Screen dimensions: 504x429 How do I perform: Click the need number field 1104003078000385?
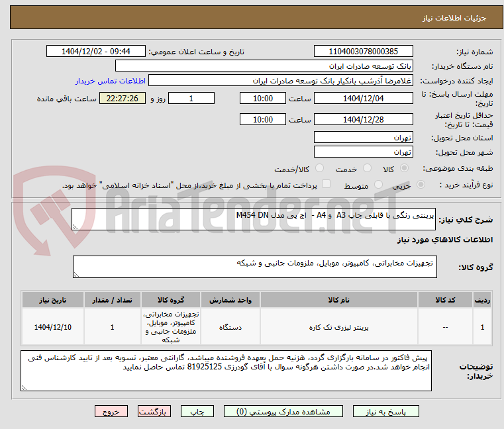[363, 52]
